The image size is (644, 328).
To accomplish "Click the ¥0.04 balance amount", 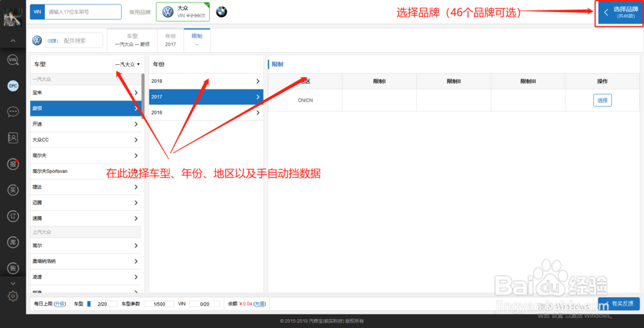I will [245, 304].
